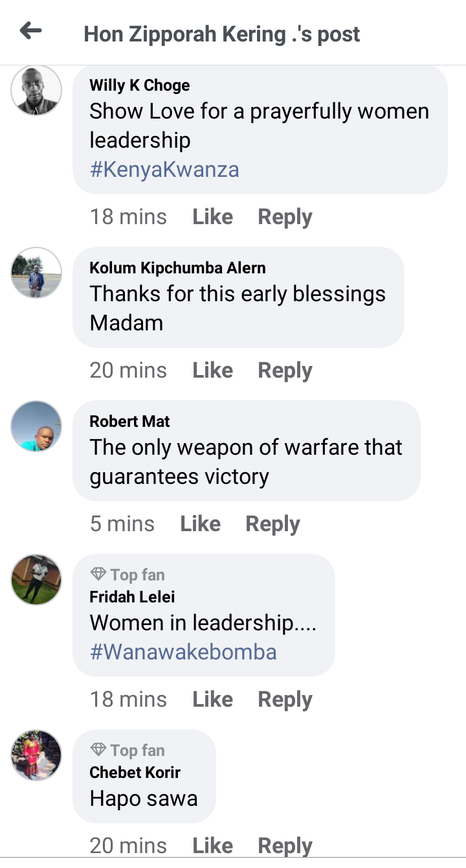Screen dimensions: 466x868
Task: Open Willy K Choge's profile picture
Action: click(x=36, y=90)
